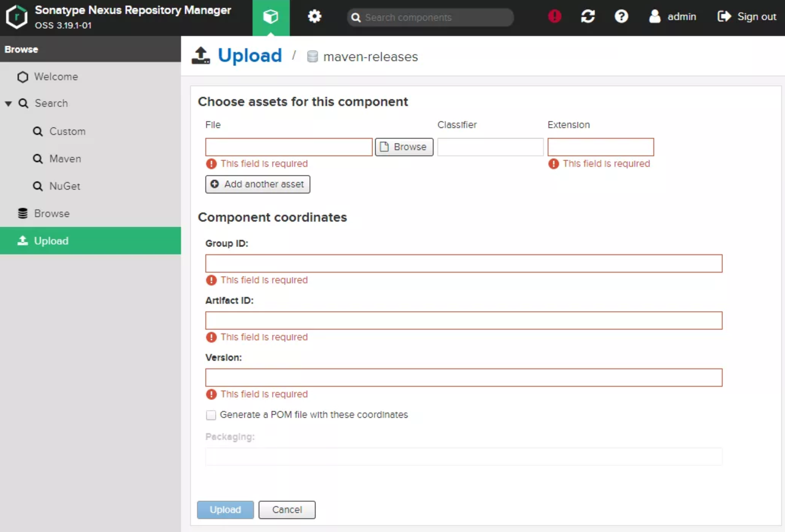This screenshot has height=532, width=785.
Task: Click the admin username link
Action: point(682,17)
